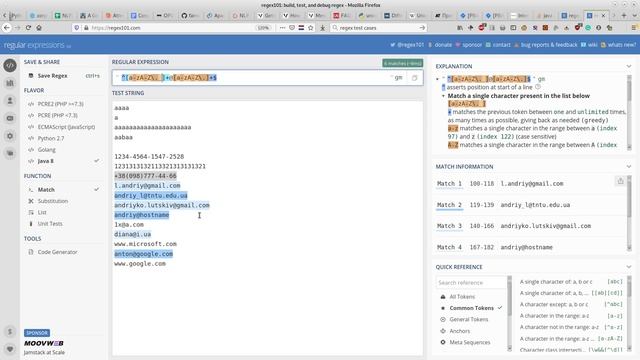Viewport: 640px width, 360px height.
Task: Open the regex flags gm dropdown
Action: pyautogui.click(x=397, y=78)
